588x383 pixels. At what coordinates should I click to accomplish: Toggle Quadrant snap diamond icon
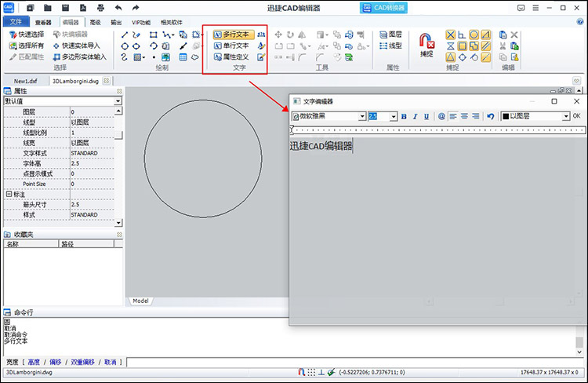point(463,57)
